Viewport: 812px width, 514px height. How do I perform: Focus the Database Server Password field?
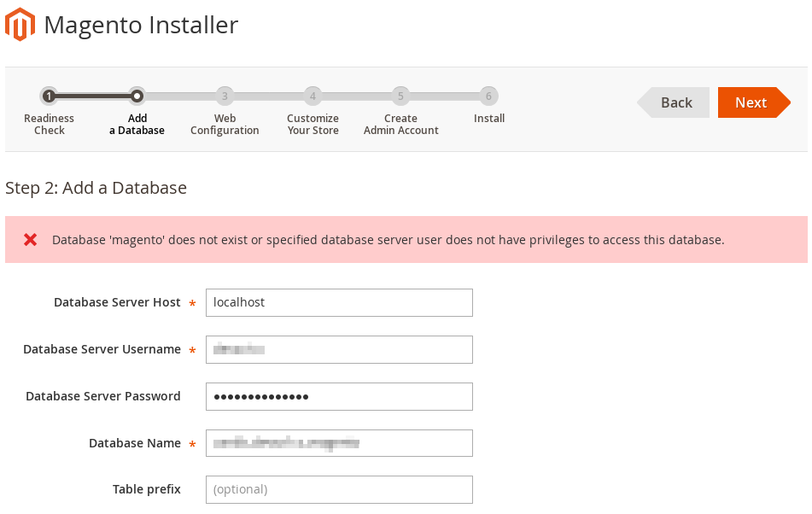pos(339,396)
